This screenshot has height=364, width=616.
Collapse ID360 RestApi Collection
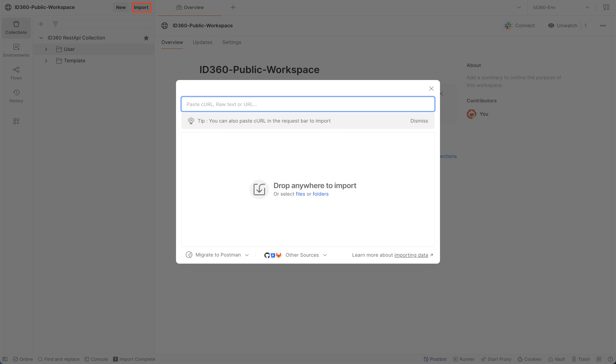[x=41, y=38]
